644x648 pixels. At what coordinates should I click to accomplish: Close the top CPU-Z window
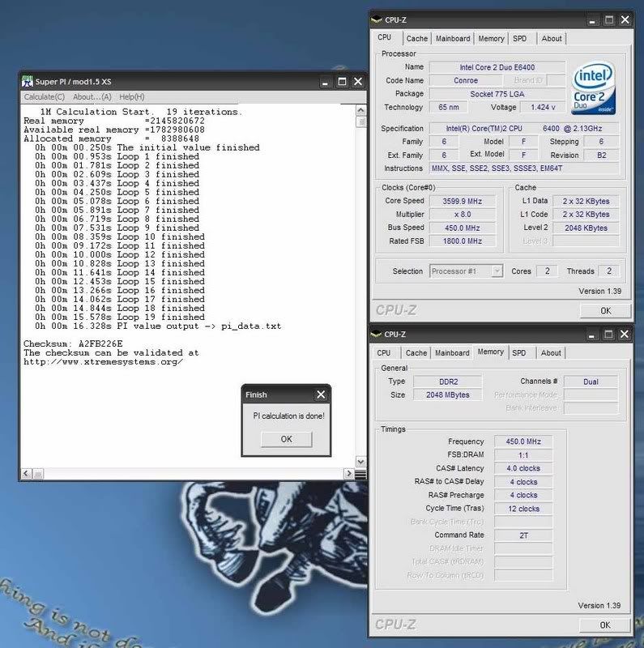[x=625, y=19]
